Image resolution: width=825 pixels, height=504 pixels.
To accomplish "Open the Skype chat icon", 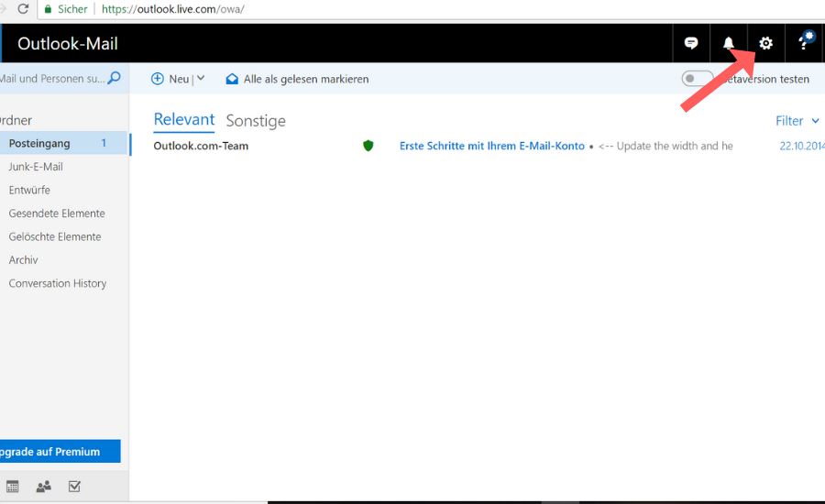I will [x=691, y=43].
